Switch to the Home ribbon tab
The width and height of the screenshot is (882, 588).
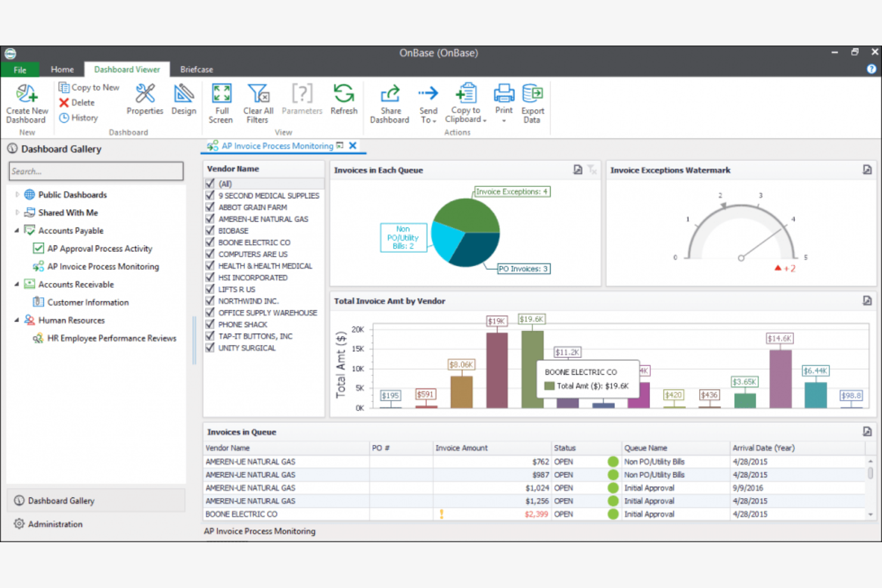[62, 69]
